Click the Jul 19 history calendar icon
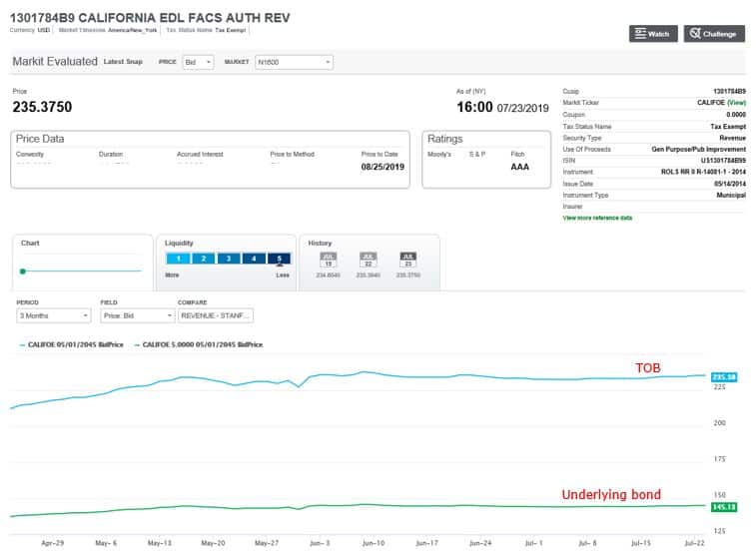The width and height of the screenshot is (756, 558). (x=328, y=260)
